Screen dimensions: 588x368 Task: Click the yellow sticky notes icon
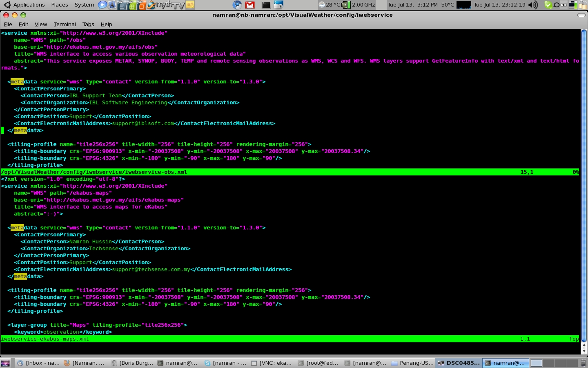[190, 5]
